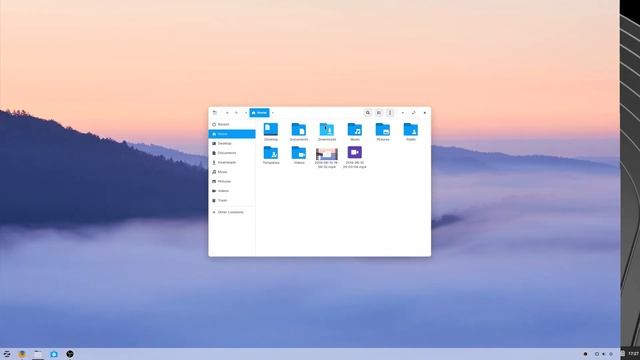Select Pictures in the sidebar
The image size is (640, 360).
232,182
